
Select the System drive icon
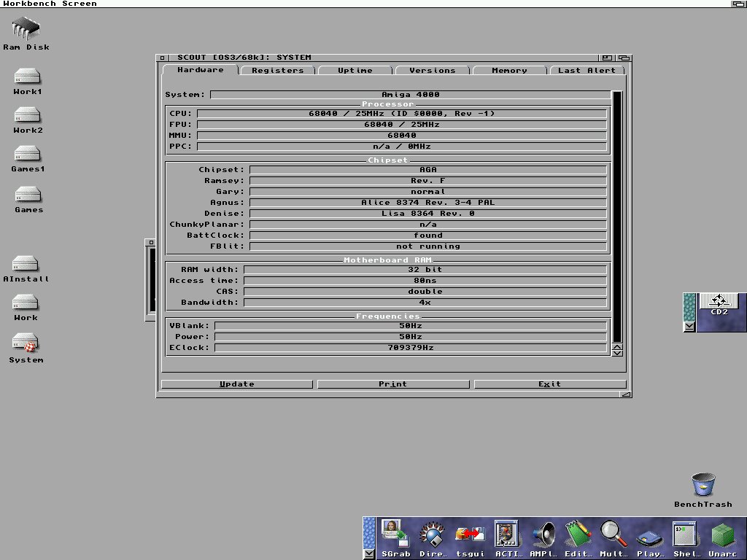coord(26,348)
